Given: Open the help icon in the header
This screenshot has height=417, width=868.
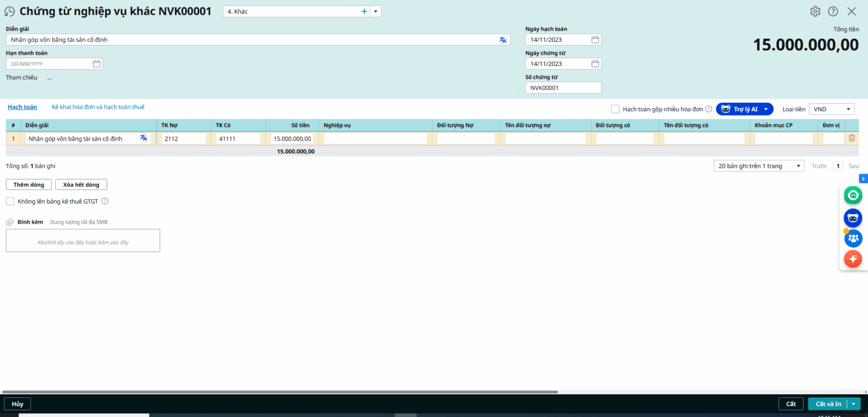Looking at the screenshot, I should point(833,11).
